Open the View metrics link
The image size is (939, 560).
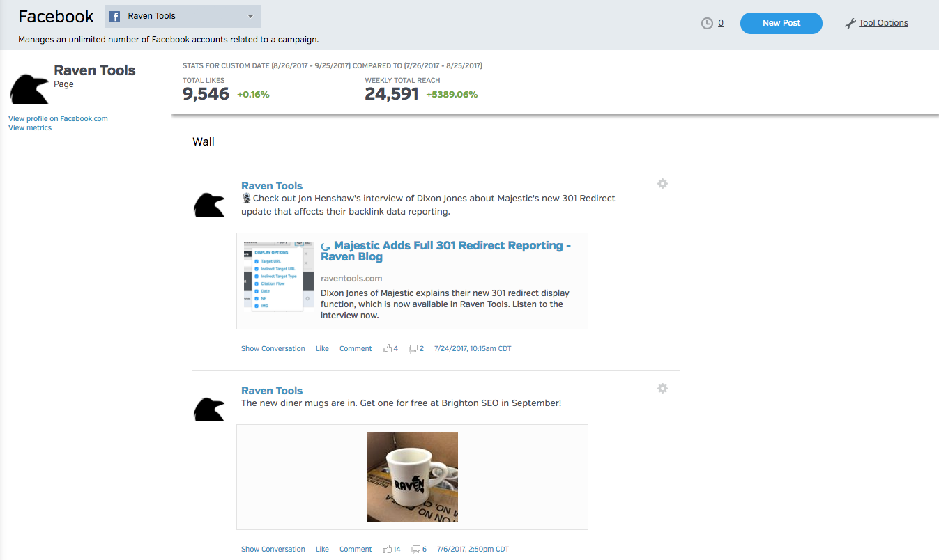30,127
